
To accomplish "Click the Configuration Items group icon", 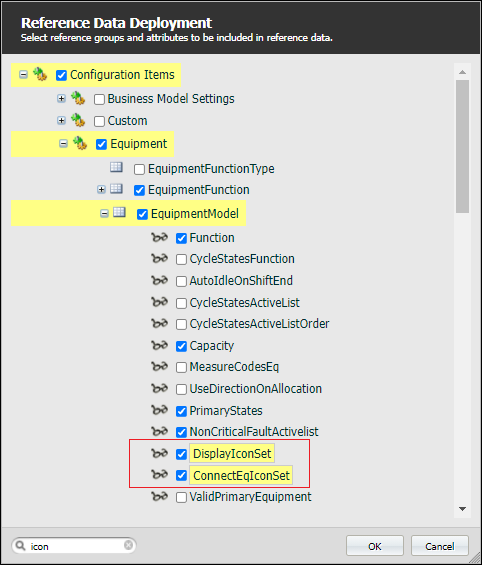I will tap(40, 75).
